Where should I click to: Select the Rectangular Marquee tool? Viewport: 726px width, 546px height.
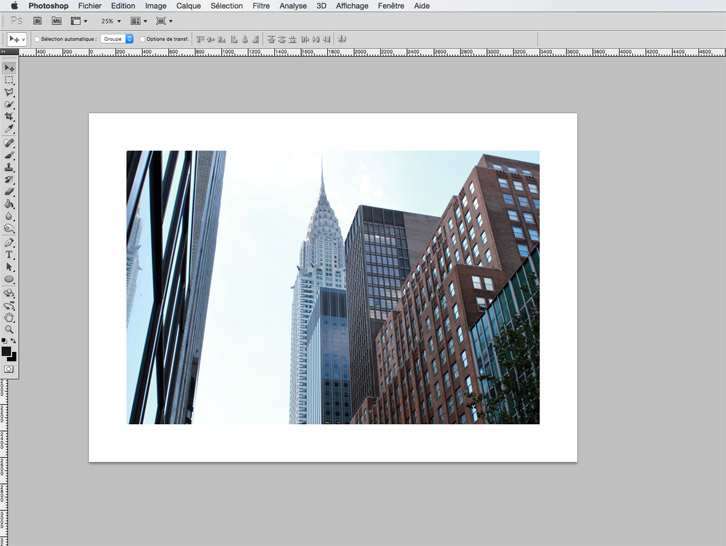pos(9,80)
